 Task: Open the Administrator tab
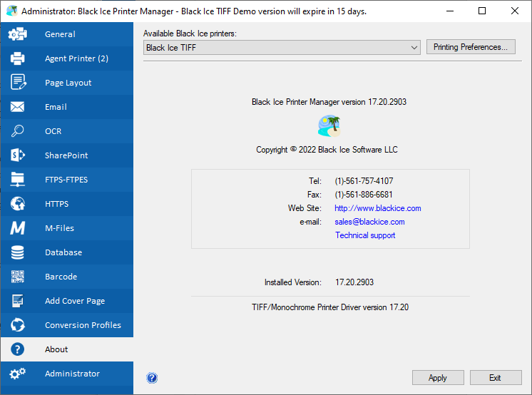(72, 374)
